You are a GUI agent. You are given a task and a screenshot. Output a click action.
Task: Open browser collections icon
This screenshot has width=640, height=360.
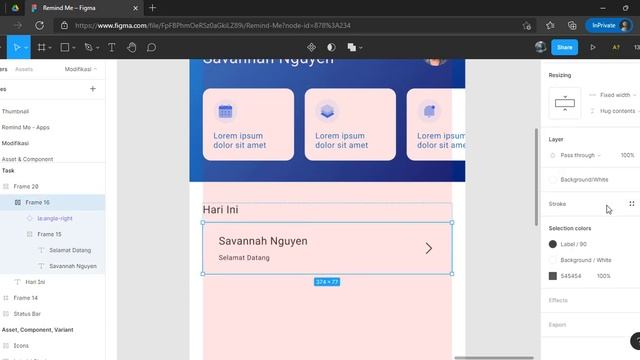click(572, 25)
